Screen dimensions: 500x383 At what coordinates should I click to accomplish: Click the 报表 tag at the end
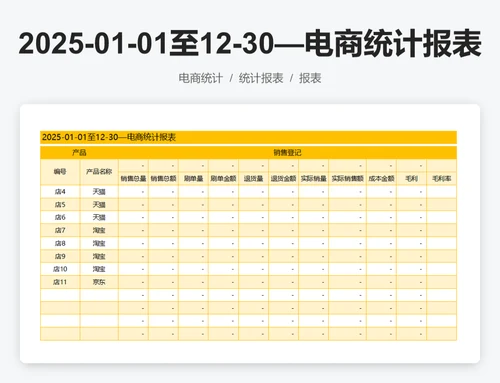coord(310,78)
